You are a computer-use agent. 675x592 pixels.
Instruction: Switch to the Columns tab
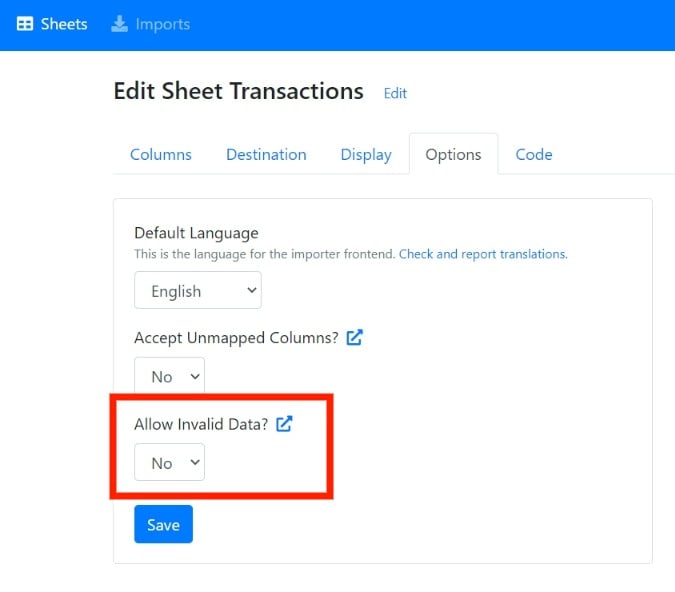coord(161,155)
